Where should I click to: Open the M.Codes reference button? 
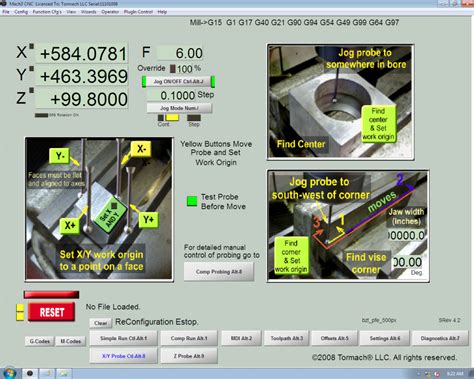(x=71, y=341)
